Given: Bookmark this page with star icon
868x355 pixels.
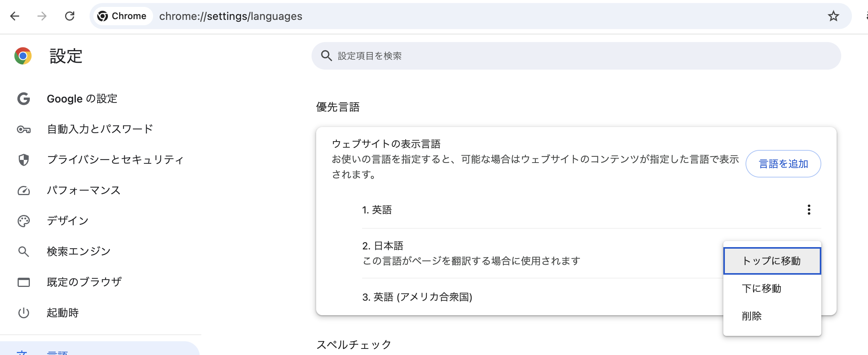Looking at the screenshot, I should point(833,16).
